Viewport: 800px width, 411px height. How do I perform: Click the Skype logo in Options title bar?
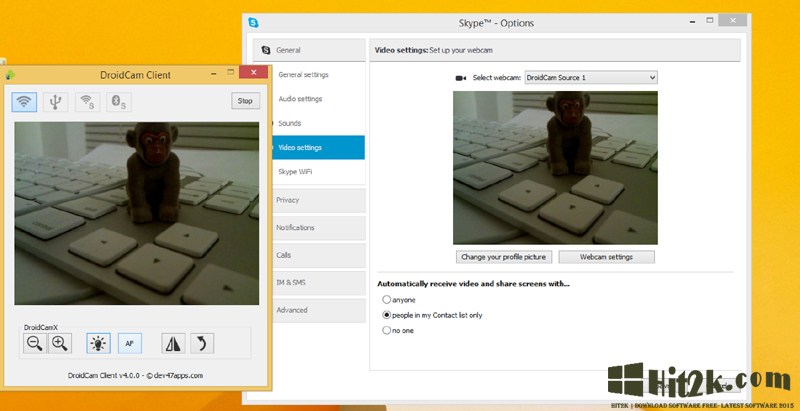[253, 22]
